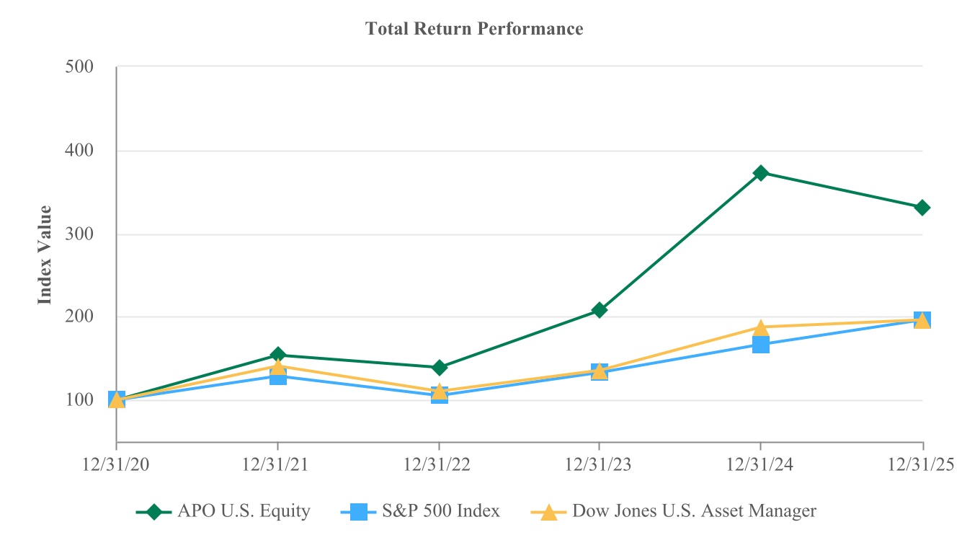Click the S&P 500 Index legend label
The height and width of the screenshot is (548, 980).
coord(441,511)
